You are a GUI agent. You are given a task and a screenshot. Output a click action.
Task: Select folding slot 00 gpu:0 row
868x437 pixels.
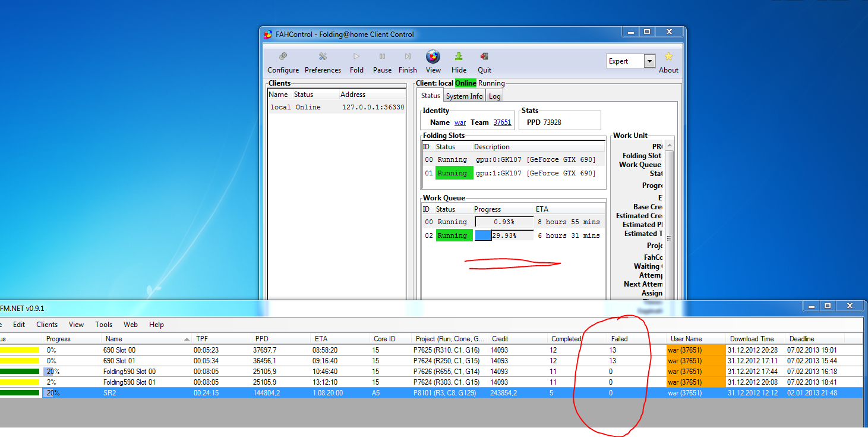tap(513, 159)
